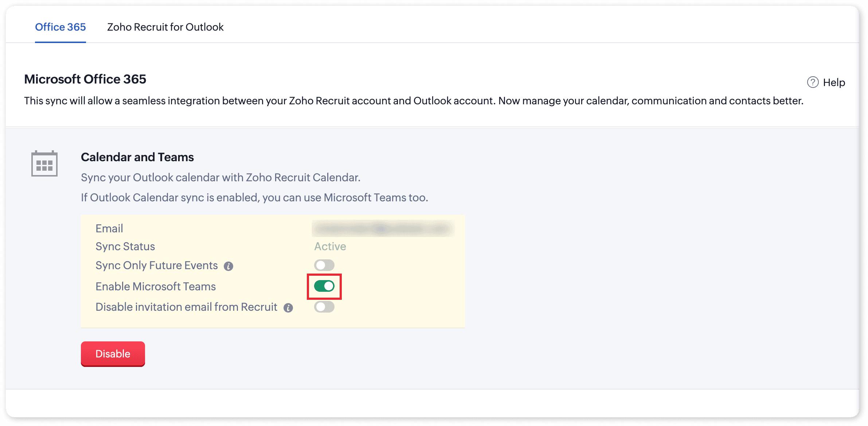Click info icon next to Sync Only Future Events
Image resolution: width=868 pixels, height=426 pixels.
pyautogui.click(x=228, y=266)
